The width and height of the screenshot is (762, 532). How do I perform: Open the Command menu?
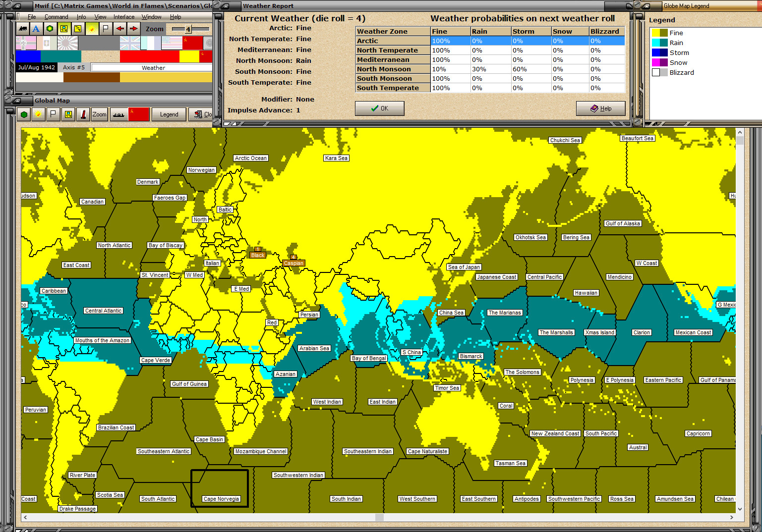click(x=57, y=17)
